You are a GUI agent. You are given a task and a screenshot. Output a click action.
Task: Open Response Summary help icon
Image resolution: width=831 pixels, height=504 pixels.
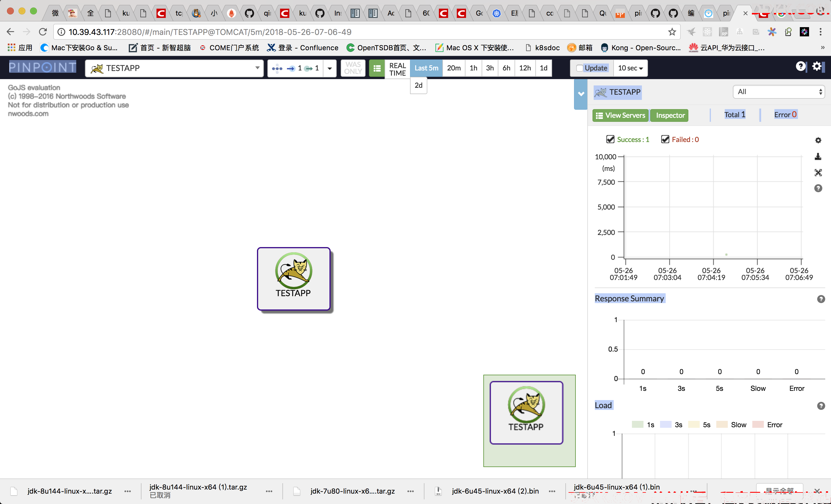tap(821, 299)
